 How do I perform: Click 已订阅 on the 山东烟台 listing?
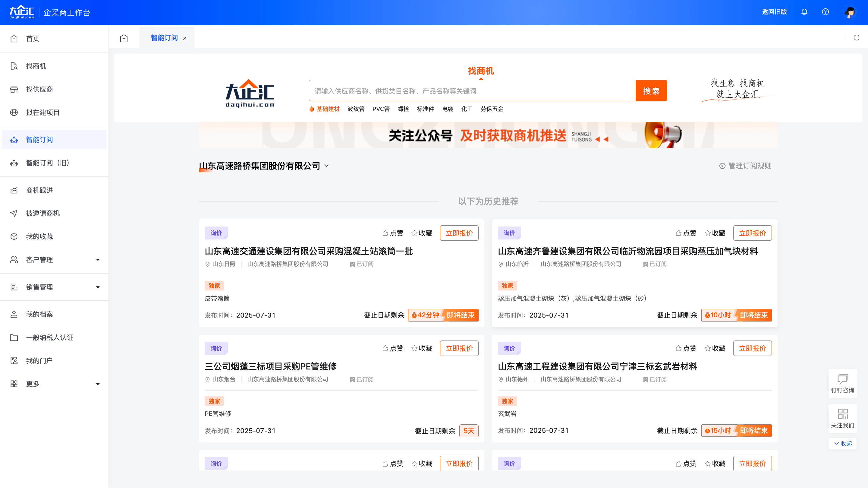pyautogui.click(x=362, y=380)
